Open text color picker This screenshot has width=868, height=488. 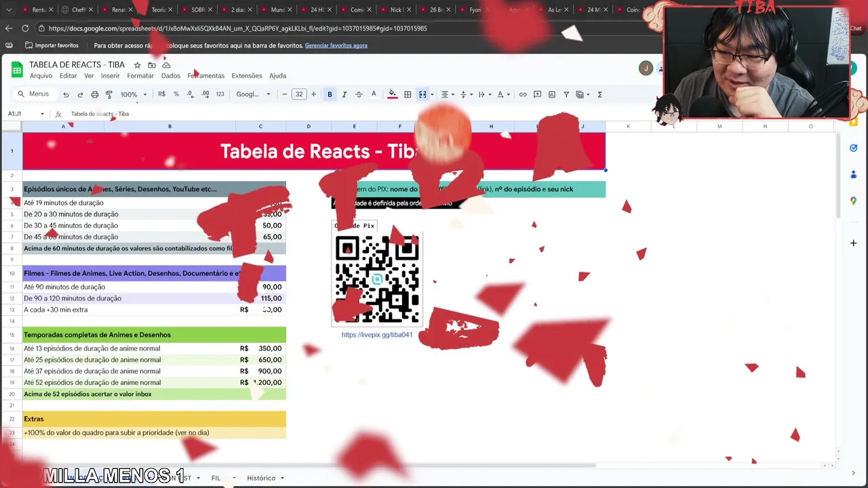click(x=374, y=95)
